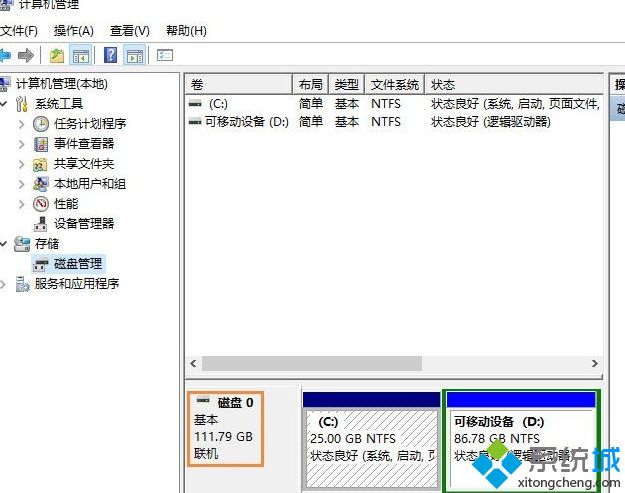Click the volume list horizontal scrollbar thumb

pyautogui.click(x=312, y=363)
